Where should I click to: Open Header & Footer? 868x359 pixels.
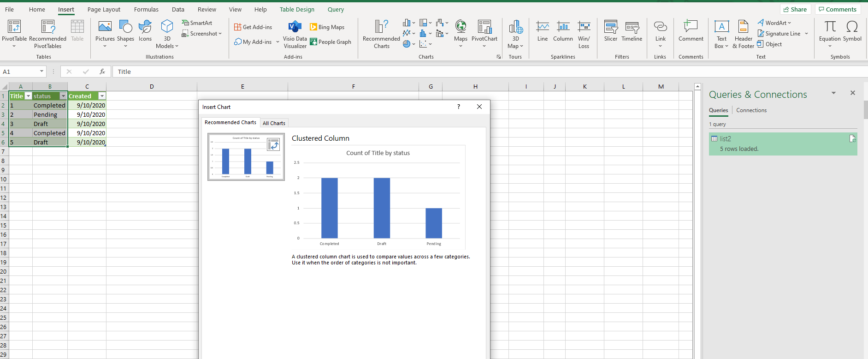pyautogui.click(x=743, y=34)
